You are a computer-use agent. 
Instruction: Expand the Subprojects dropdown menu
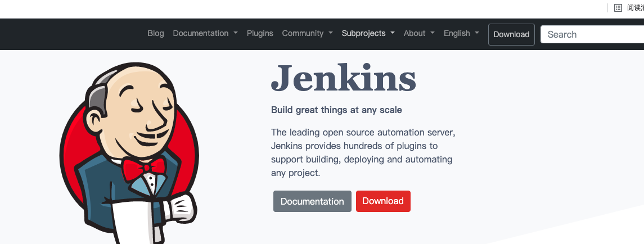pos(368,33)
